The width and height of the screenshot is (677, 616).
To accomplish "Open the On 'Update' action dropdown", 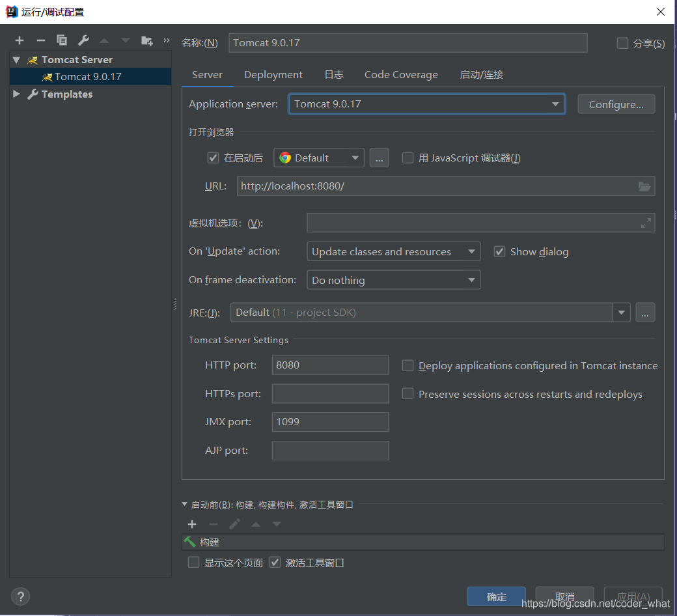I will (394, 251).
